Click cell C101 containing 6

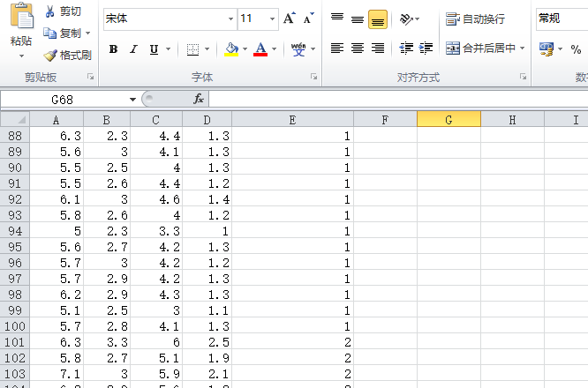point(156,342)
